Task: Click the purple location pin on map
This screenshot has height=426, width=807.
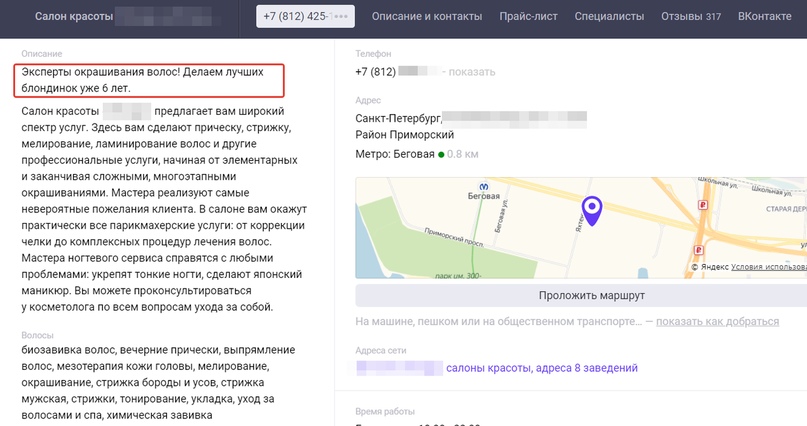Action: (592, 210)
